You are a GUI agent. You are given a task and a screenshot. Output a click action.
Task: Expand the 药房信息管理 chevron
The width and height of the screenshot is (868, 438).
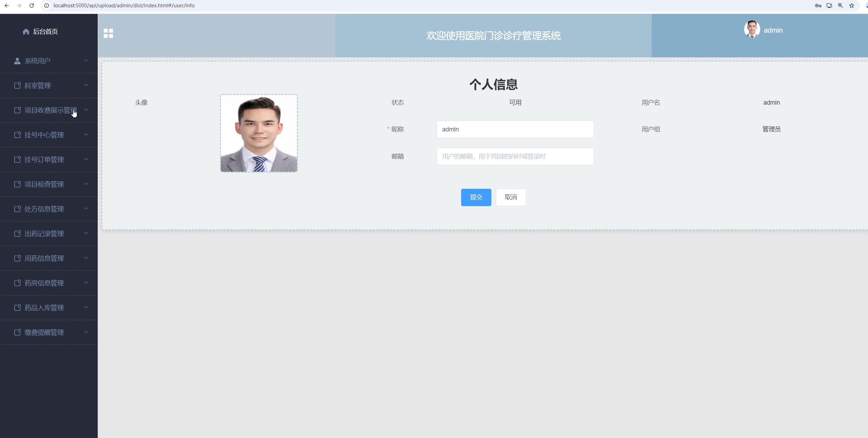tap(86, 283)
